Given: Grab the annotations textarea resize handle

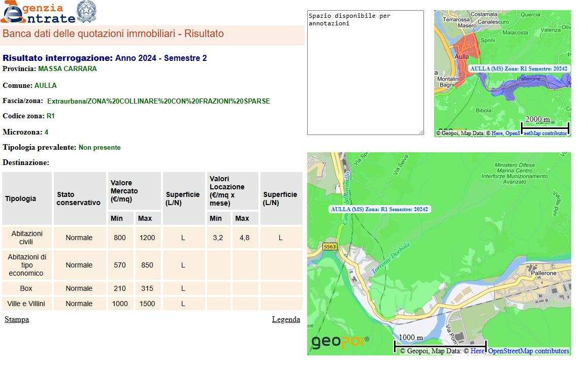Looking at the screenshot, I should coord(421,132).
